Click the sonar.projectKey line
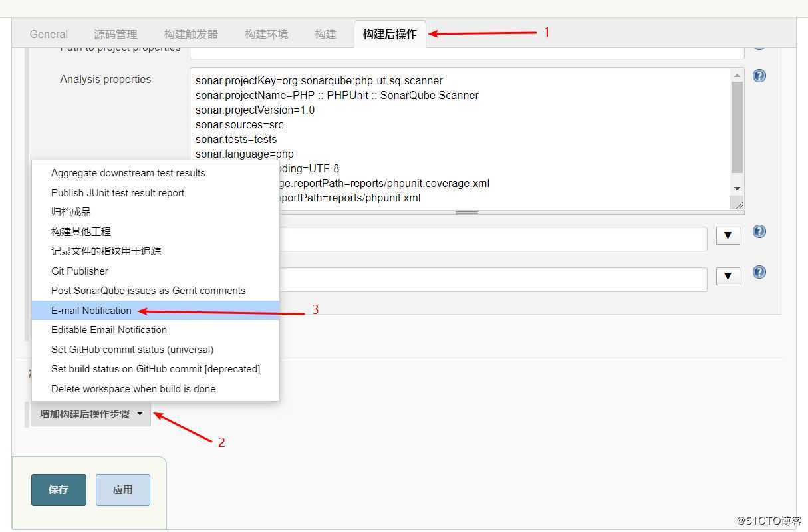808x532 pixels. click(319, 80)
